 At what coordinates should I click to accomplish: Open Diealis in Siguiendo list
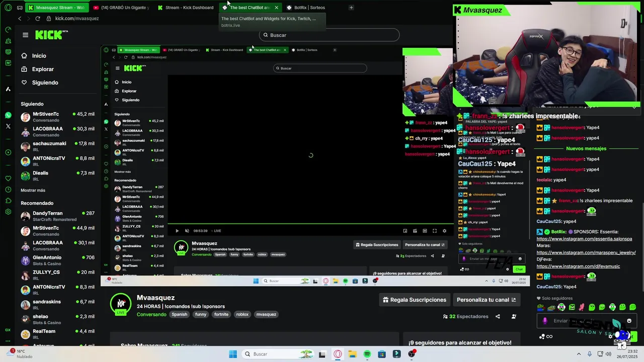pyautogui.click(x=57, y=175)
